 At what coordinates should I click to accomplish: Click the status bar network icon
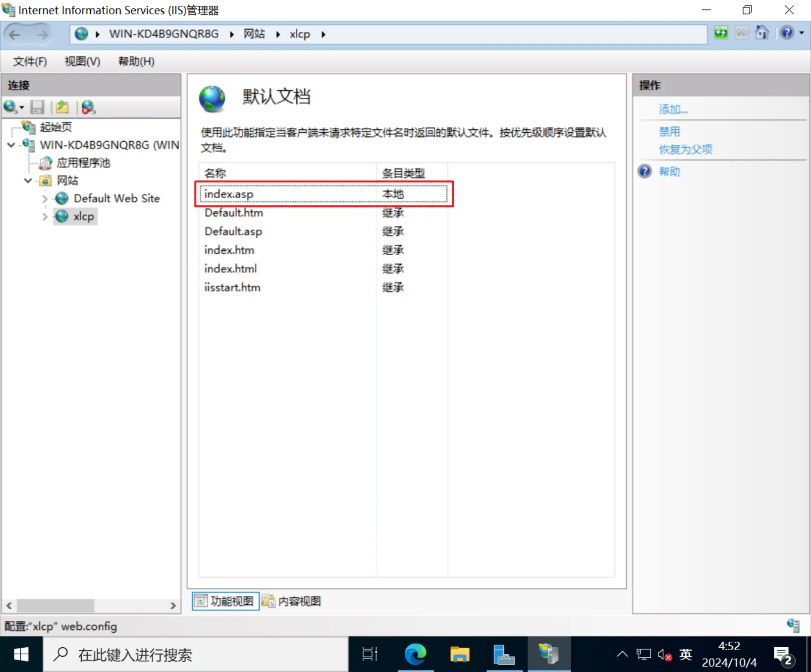(793, 625)
